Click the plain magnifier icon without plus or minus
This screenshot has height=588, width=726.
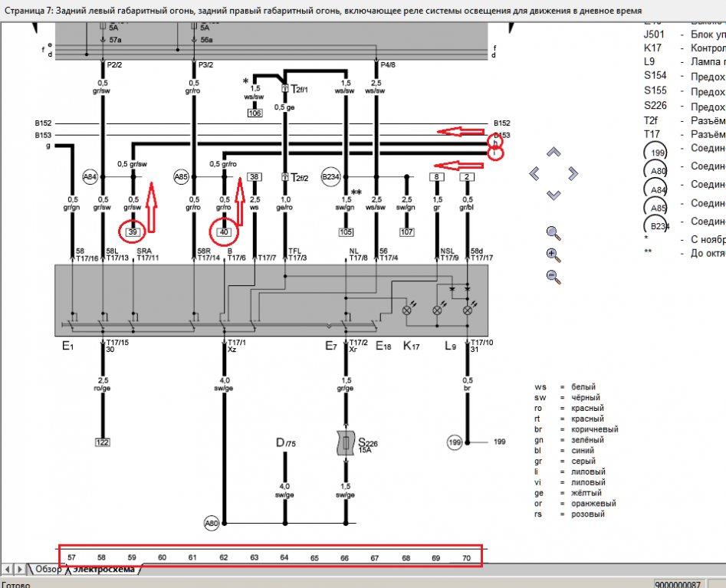click(x=553, y=232)
